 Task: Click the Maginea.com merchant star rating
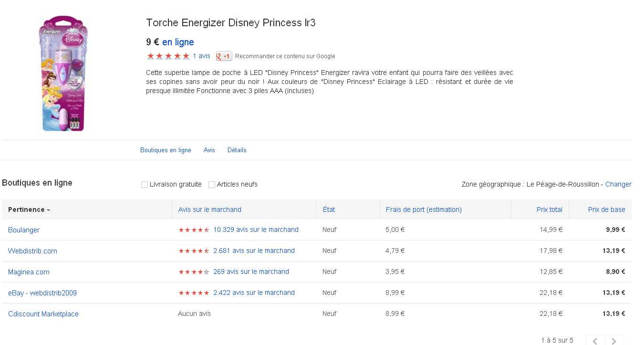pos(194,272)
